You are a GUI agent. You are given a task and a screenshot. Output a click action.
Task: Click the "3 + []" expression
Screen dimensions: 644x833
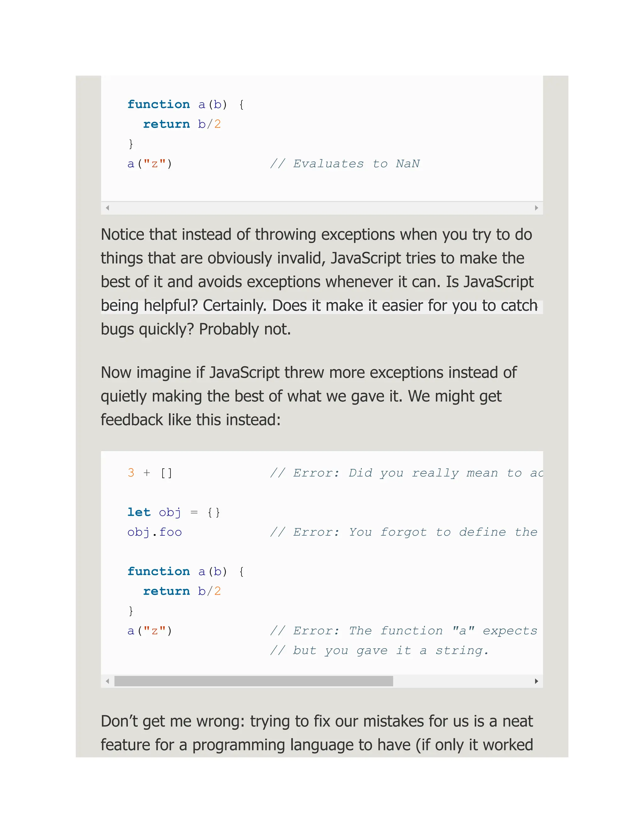click(x=150, y=473)
